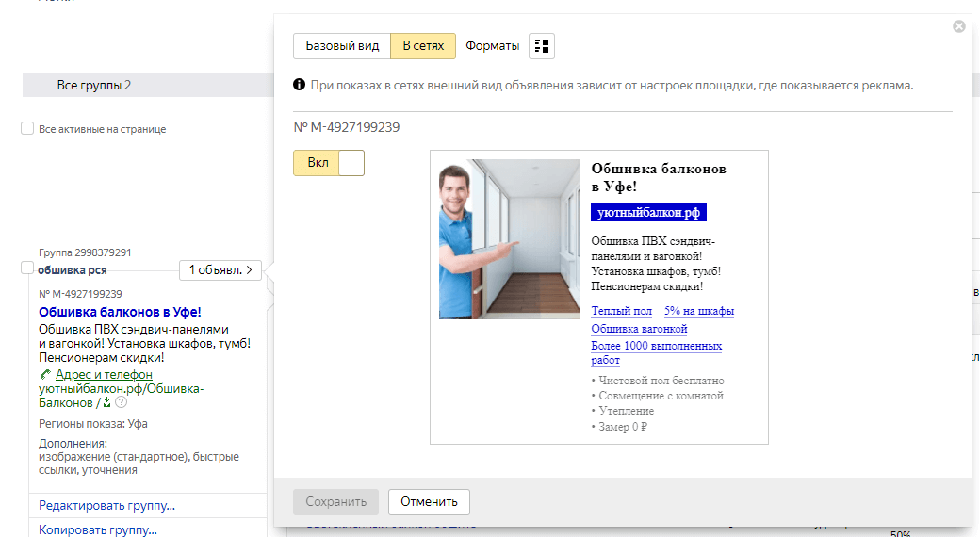Viewport: 980px width, 537px height.
Task: Click the Утепление callout
Action: (623, 411)
